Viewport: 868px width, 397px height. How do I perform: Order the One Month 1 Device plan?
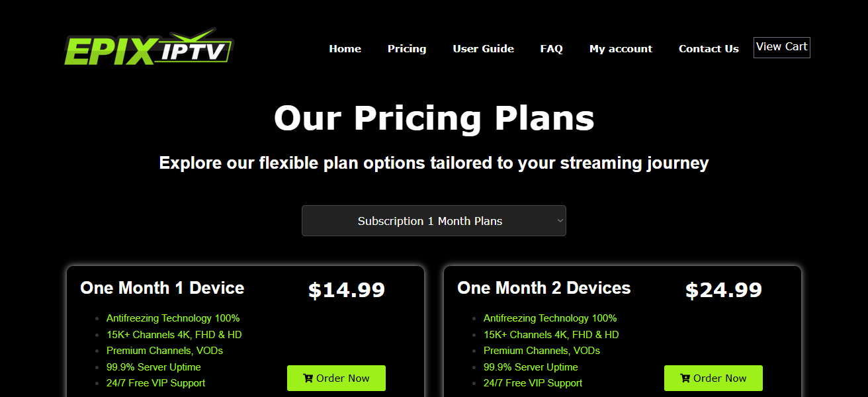pos(336,378)
